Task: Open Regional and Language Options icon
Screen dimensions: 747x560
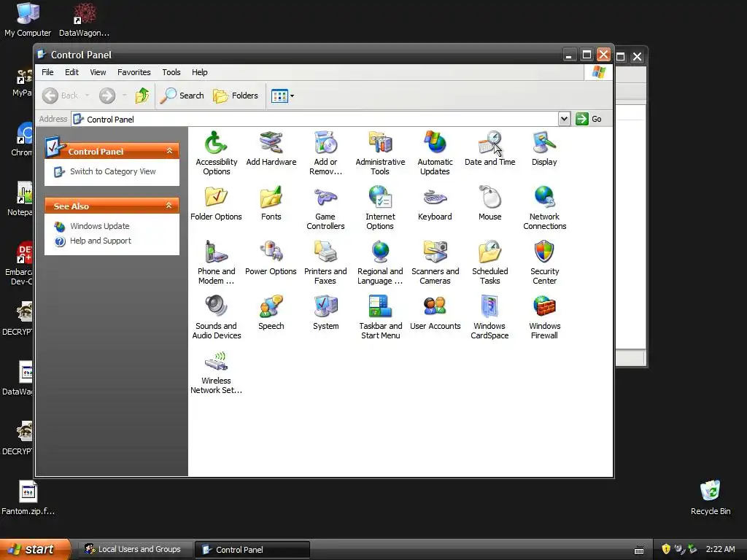Action: (x=380, y=262)
